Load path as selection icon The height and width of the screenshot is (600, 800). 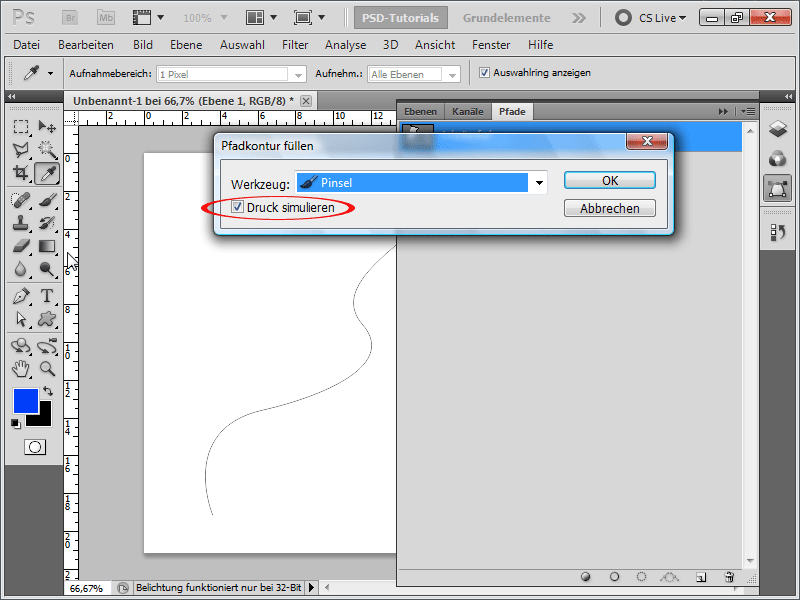coord(641,577)
